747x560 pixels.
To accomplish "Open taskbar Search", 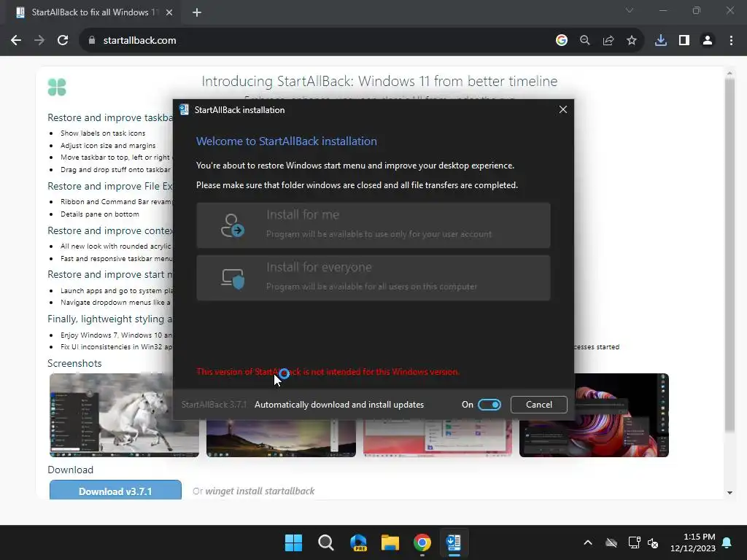I will coord(326,542).
